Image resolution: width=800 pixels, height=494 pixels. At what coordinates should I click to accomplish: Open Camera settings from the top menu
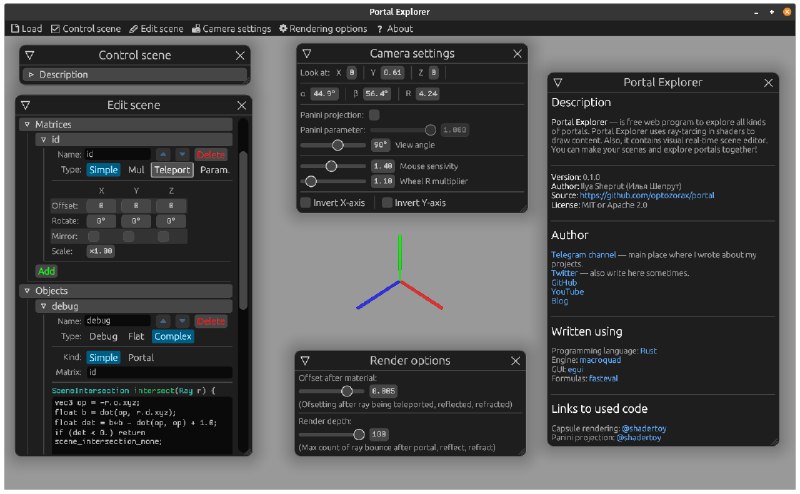231,29
